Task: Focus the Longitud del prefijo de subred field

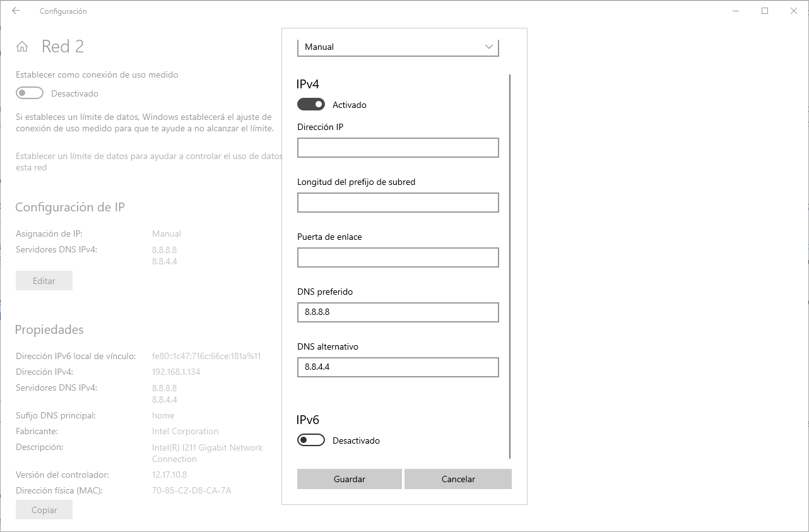Action: [x=398, y=203]
